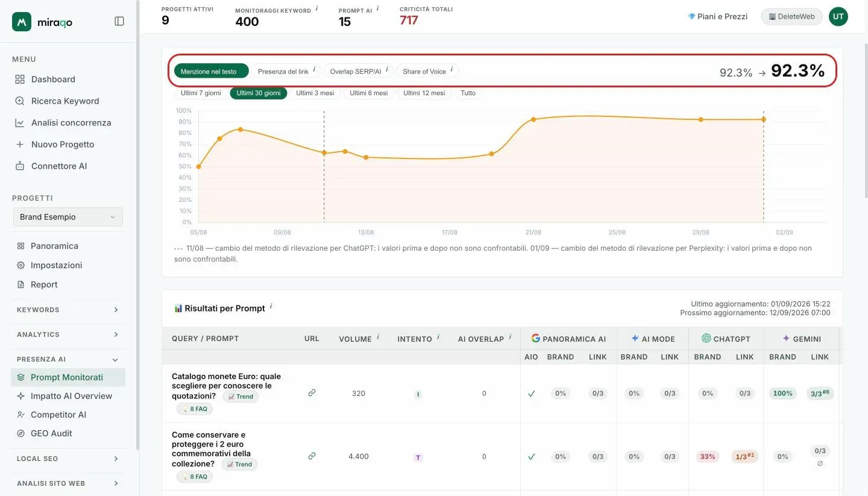Click 8 FAQ badge on Come conservare row
This screenshot has height=496, width=868.
pos(194,477)
